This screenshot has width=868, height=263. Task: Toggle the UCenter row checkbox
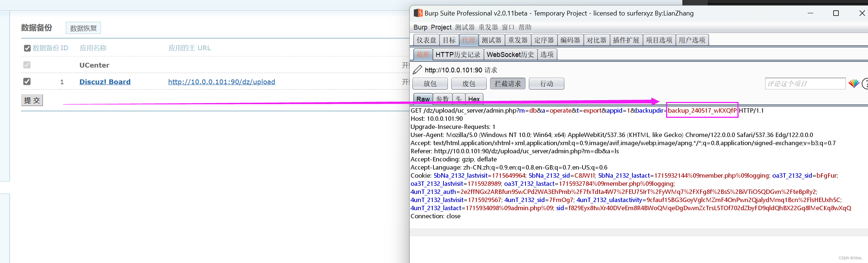click(x=27, y=65)
